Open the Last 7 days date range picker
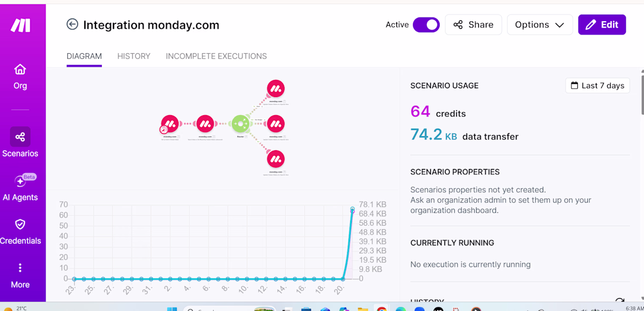This screenshot has height=311, width=644. 598,85
